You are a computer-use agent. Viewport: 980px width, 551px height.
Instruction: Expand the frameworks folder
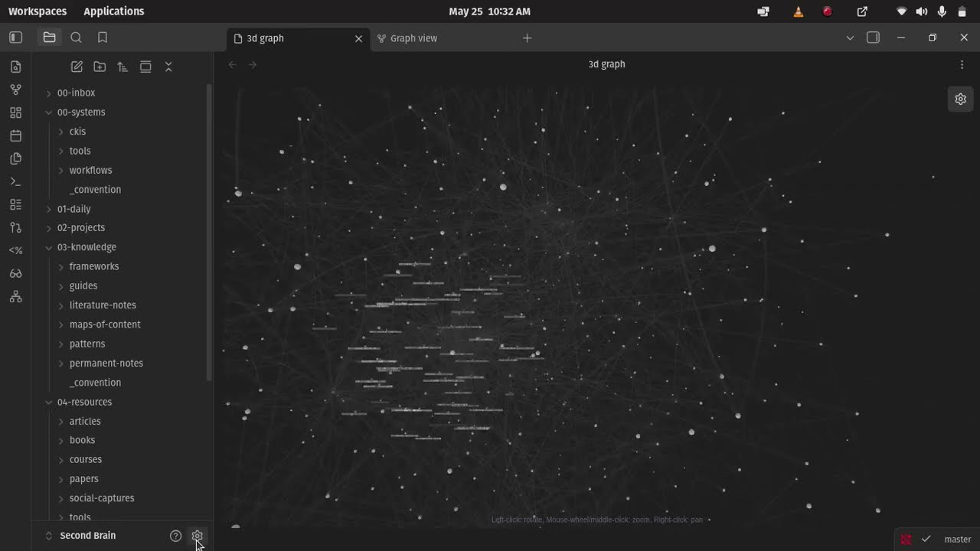(x=60, y=266)
